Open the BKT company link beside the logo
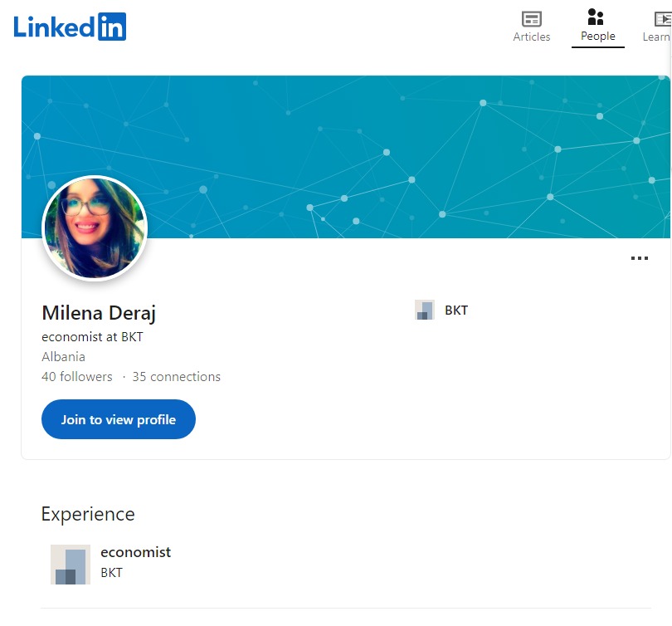Viewport: 672px width, 626px height. [456, 311]
